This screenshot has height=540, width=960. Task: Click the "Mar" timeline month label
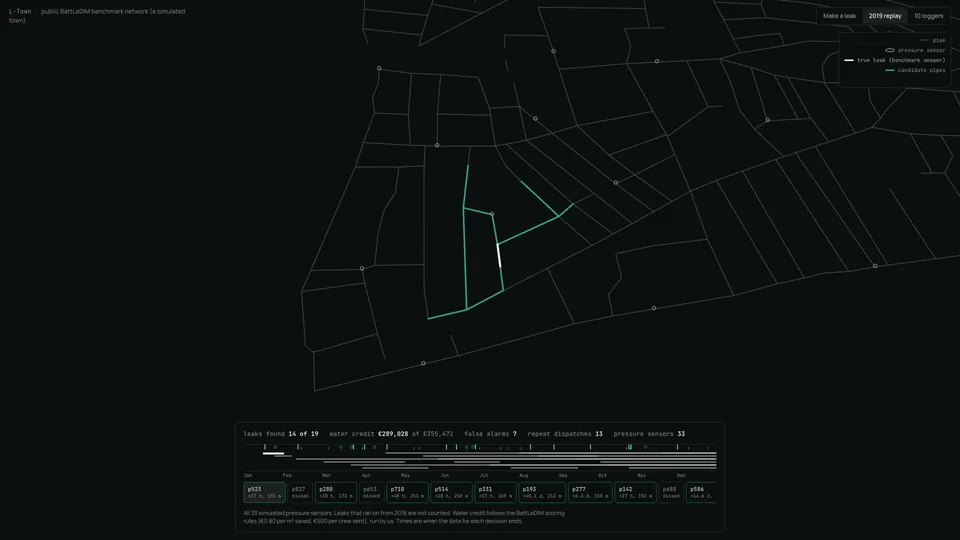point(326,475)
